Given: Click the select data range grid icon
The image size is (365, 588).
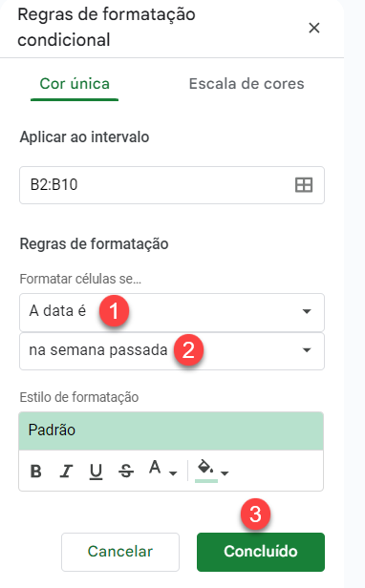Looking at the screenshot, I should click(x=304, y=185).
